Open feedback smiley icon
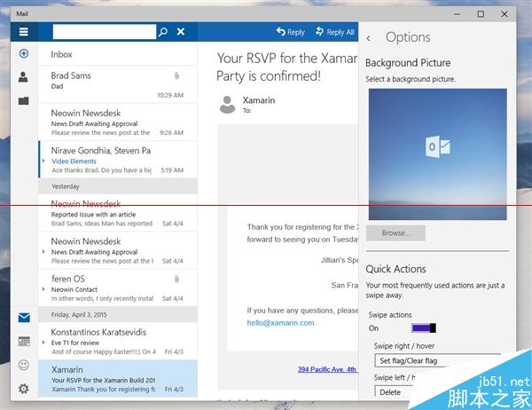Screen dimensions: 532x410 click(x=23, y=365)
